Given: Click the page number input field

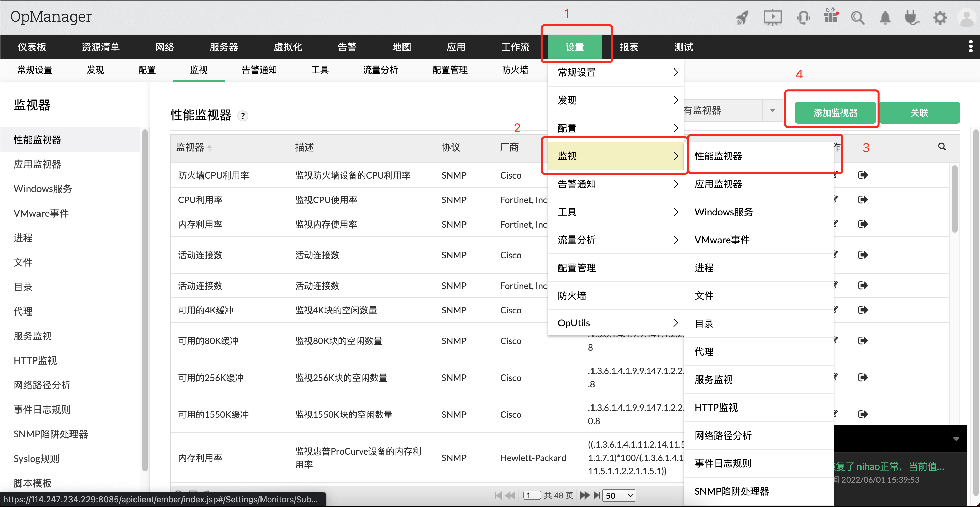Looking at the screenshot, I should tap(532, 495).
